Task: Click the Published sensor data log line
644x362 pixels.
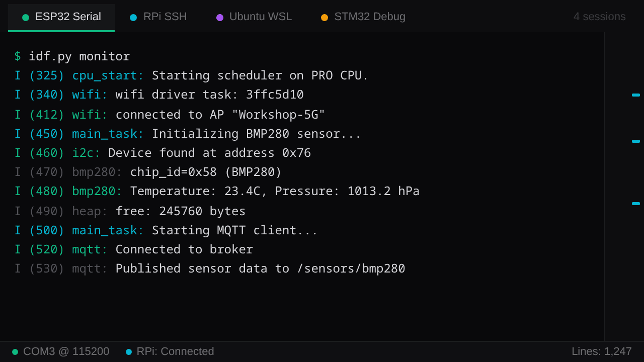Action: tap(209, 268)
